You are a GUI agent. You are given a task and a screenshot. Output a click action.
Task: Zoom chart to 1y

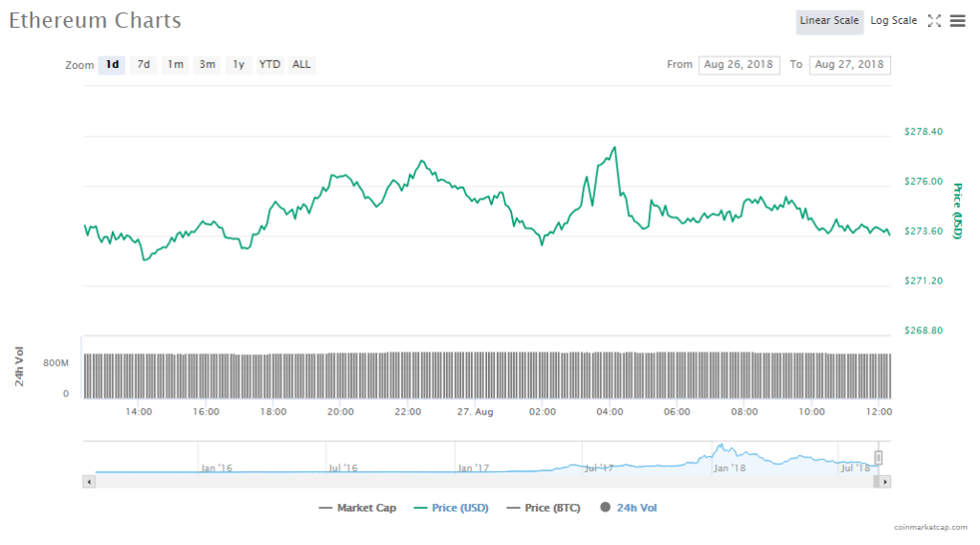click(x=238, y=65)
